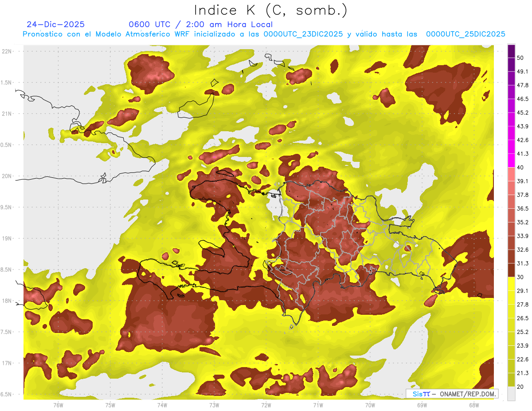
Task: Click the latitude label '18N'
Action: pos(7,301)
